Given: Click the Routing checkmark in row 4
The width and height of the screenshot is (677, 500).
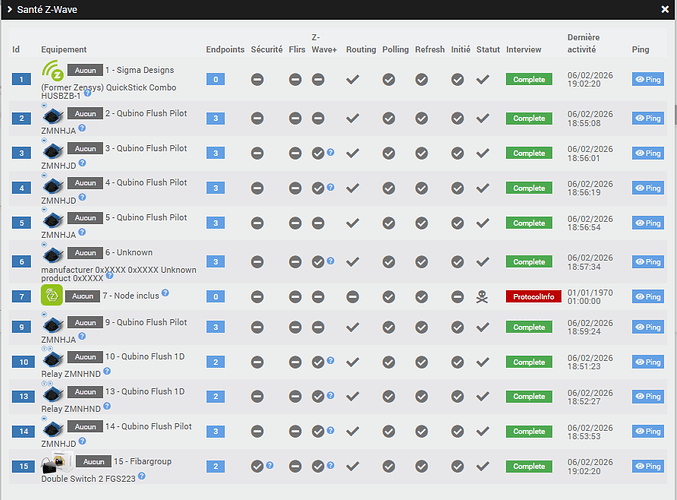Looking at the screenshot, I should point(353,187).
